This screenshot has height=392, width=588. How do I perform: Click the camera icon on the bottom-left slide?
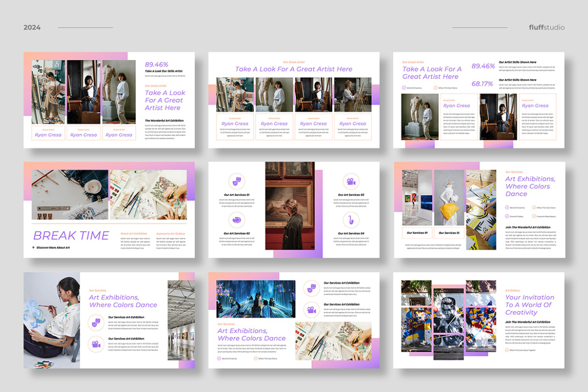(96, 344)
